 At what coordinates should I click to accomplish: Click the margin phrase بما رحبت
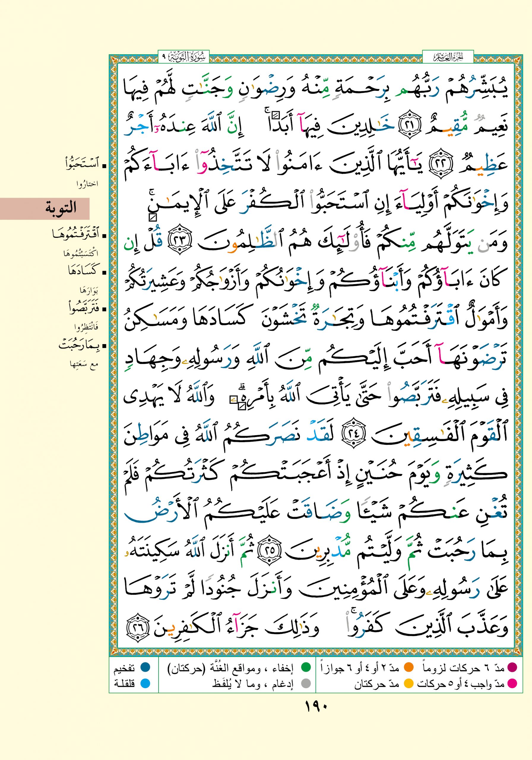coord(80,346)
